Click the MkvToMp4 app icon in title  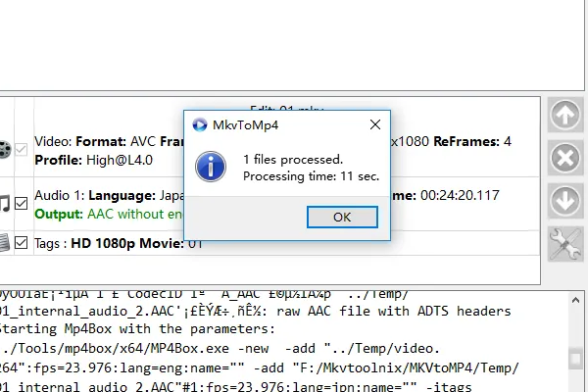pos(200,124)
